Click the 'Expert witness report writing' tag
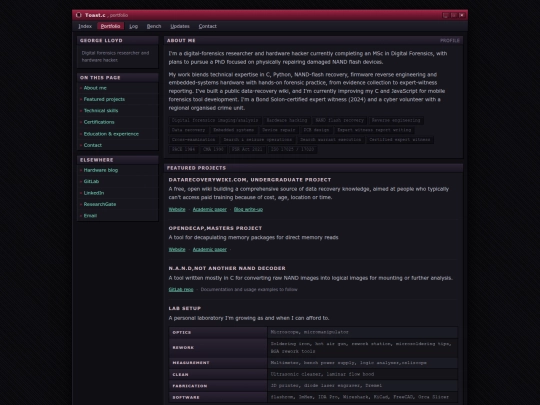Viewport: 540px width, 405px height. click(x=374, y=130)
